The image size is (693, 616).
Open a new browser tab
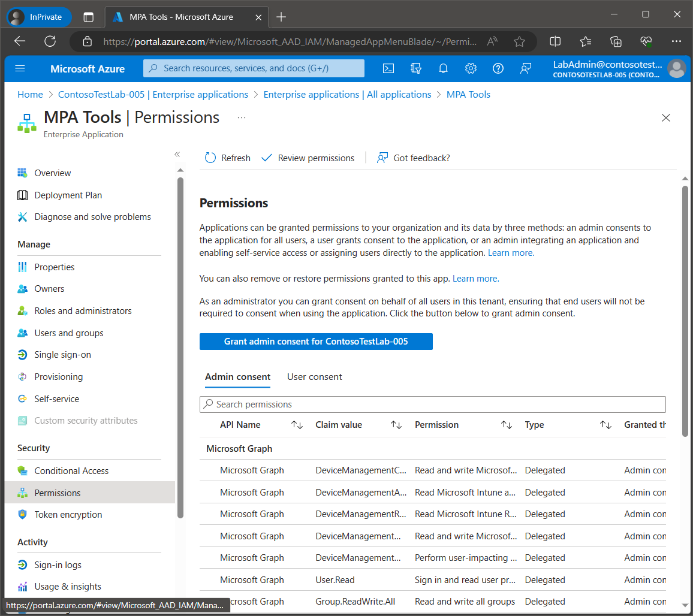pos(281,17)
